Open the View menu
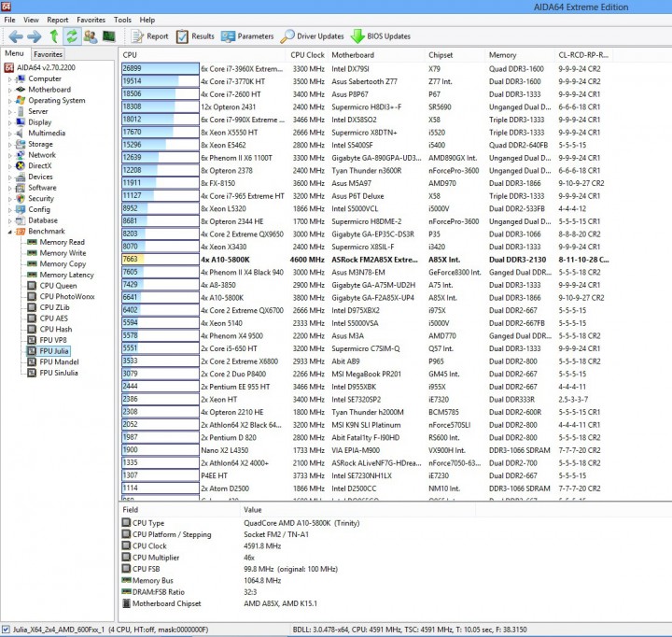The image size is (672, 637). point(31,20)
